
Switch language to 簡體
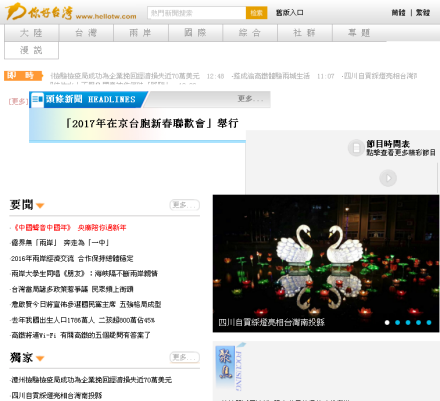pyautogui.click(x=398, y=13)
